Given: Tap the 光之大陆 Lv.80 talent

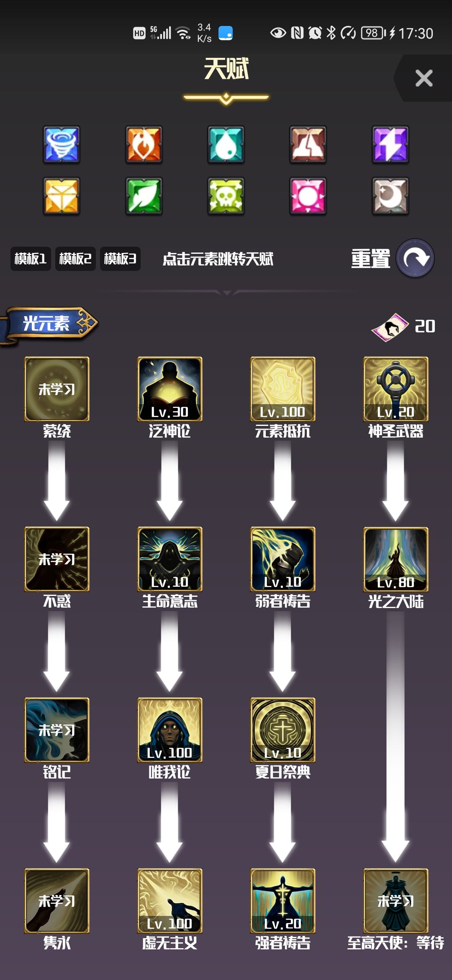Looking at the screenshot, I should 396,560.
